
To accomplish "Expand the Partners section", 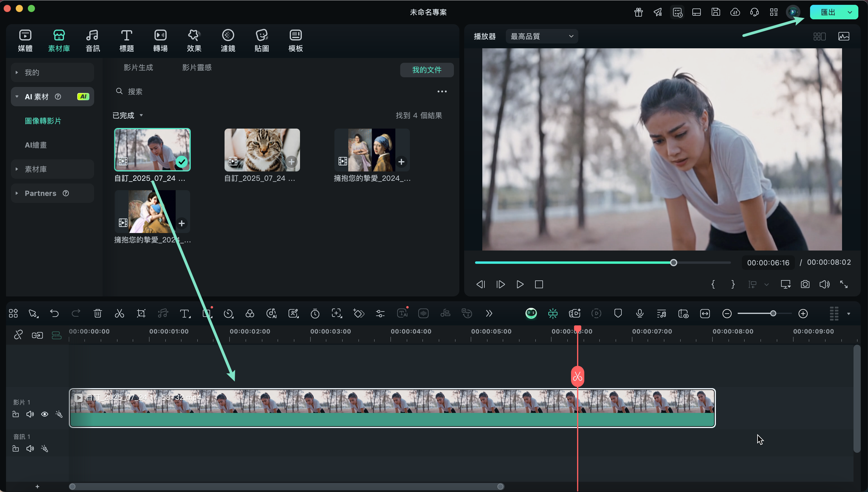I will click(x=53, y=193).
